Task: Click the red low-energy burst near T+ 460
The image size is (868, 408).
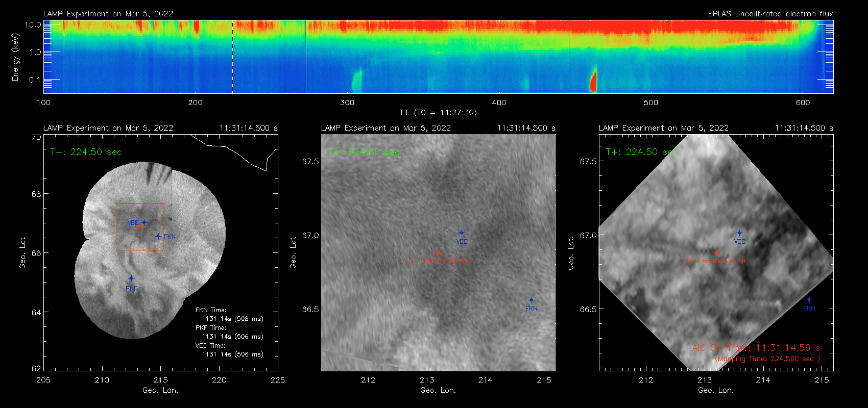Action: coord(593,80)
